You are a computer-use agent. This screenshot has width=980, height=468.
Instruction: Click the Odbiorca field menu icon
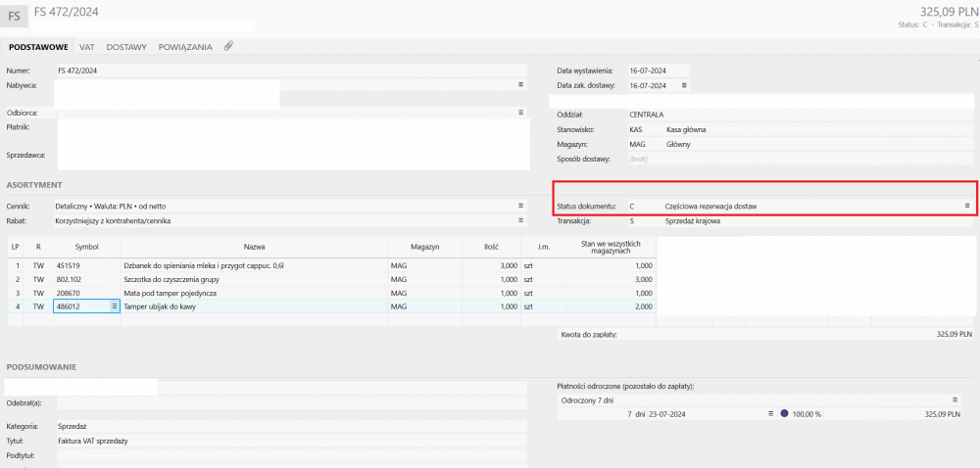tap(521, 113)
